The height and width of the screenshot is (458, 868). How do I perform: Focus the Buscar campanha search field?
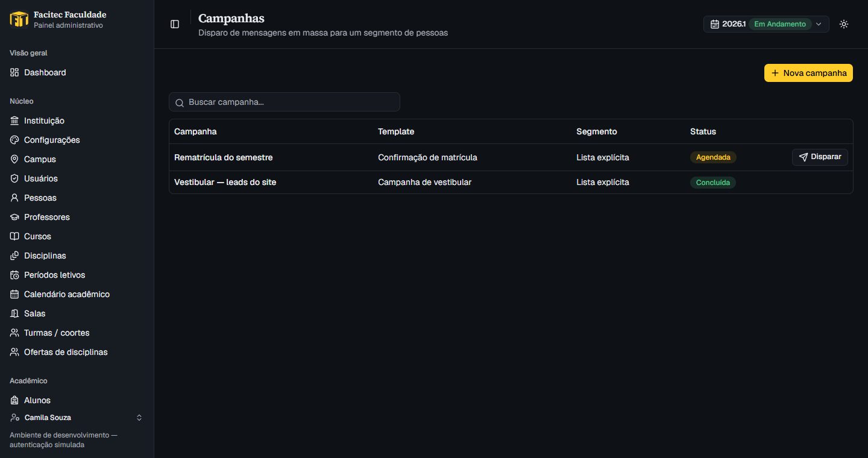285,102
